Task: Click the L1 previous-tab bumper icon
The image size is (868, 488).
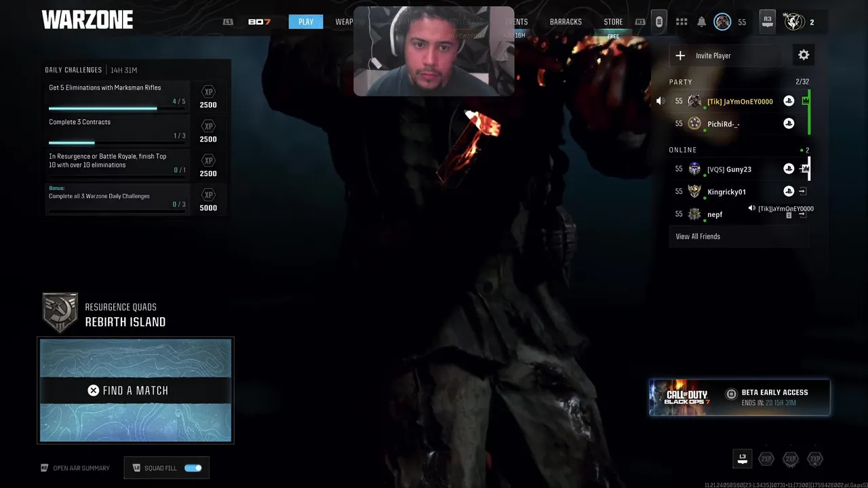Action: [228, 22]
